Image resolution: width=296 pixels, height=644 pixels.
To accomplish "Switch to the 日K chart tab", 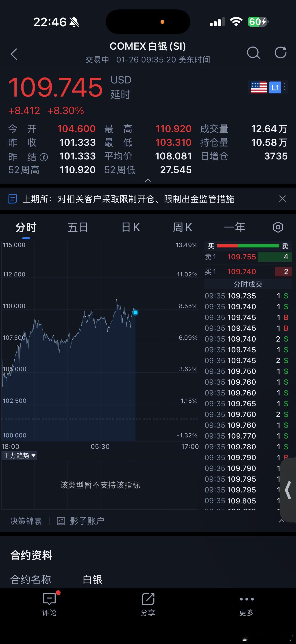I will (131, 227).
